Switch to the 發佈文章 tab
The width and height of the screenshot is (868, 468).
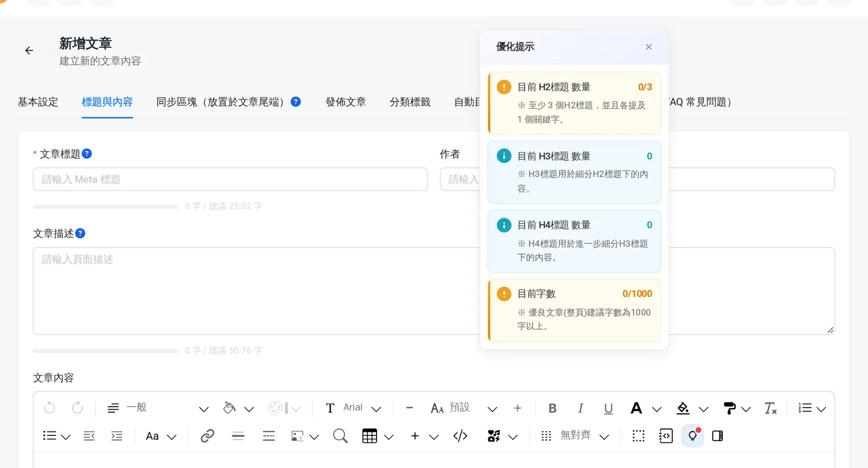346,102
